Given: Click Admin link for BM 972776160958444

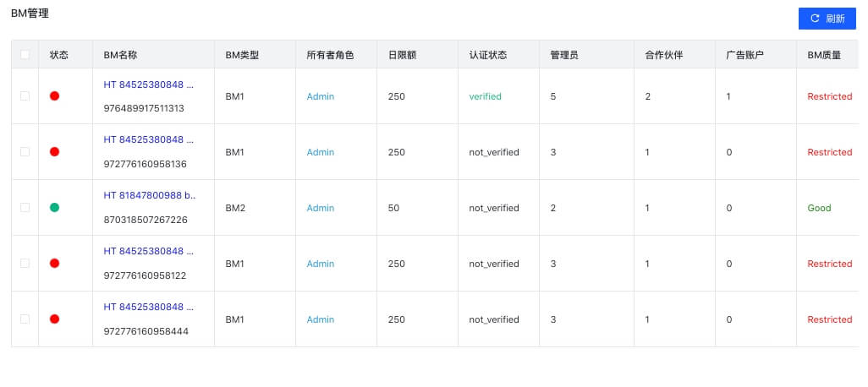Looking at the screenshot, I should (x=321, y=319).
